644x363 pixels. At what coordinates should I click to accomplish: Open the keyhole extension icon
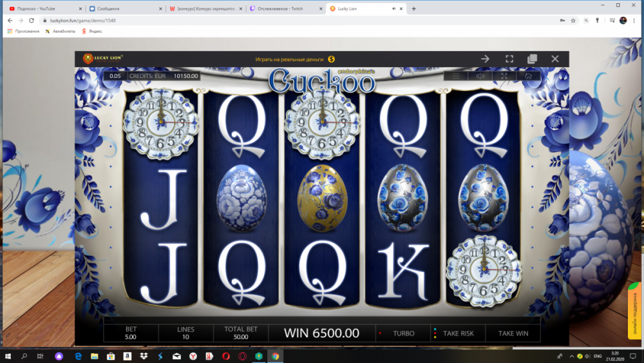point(598,21)
